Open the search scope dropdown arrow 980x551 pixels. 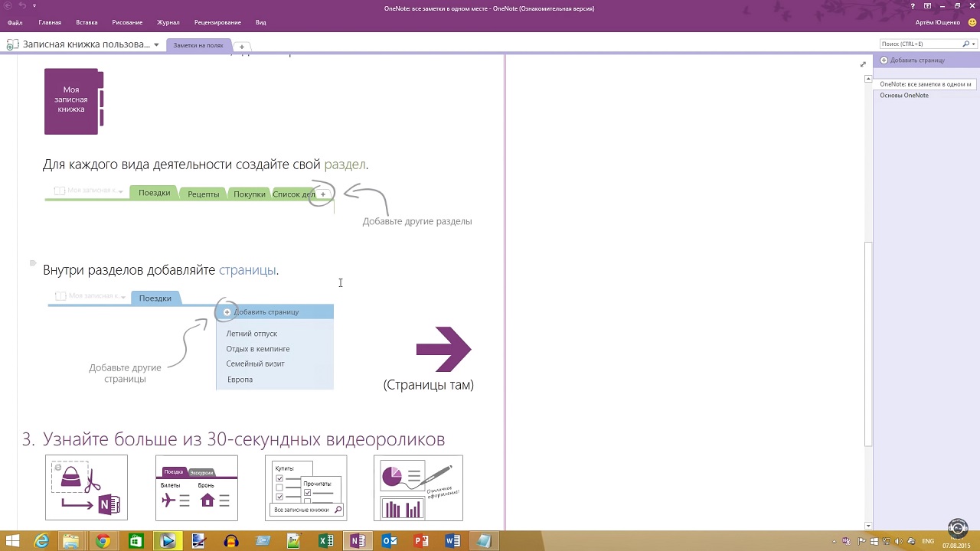click(974, 44)
